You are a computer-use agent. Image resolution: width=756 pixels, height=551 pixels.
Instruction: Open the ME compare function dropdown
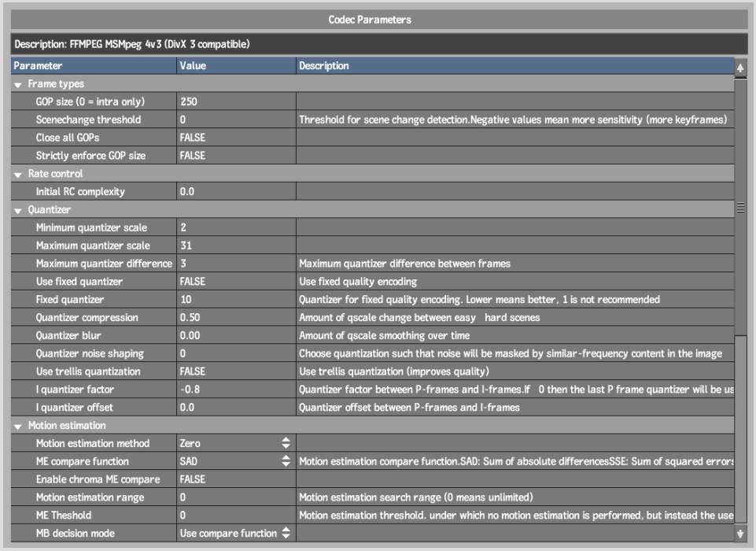(286, 461)
